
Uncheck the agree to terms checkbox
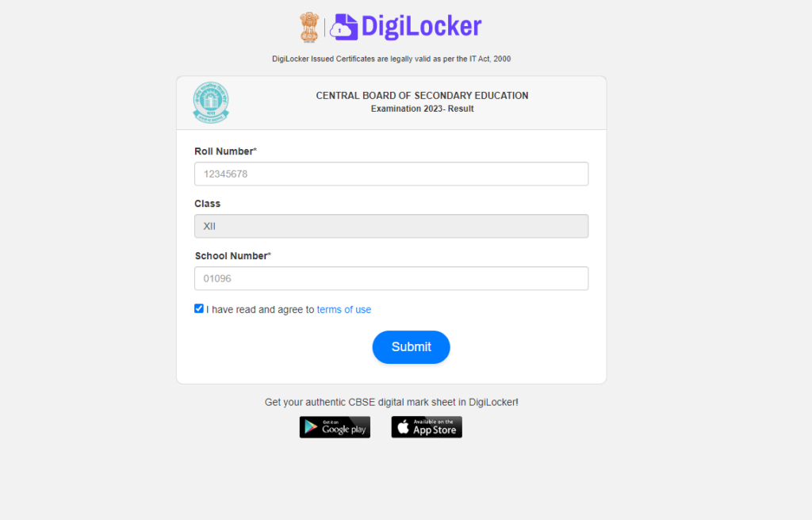[x=199, y=308]
